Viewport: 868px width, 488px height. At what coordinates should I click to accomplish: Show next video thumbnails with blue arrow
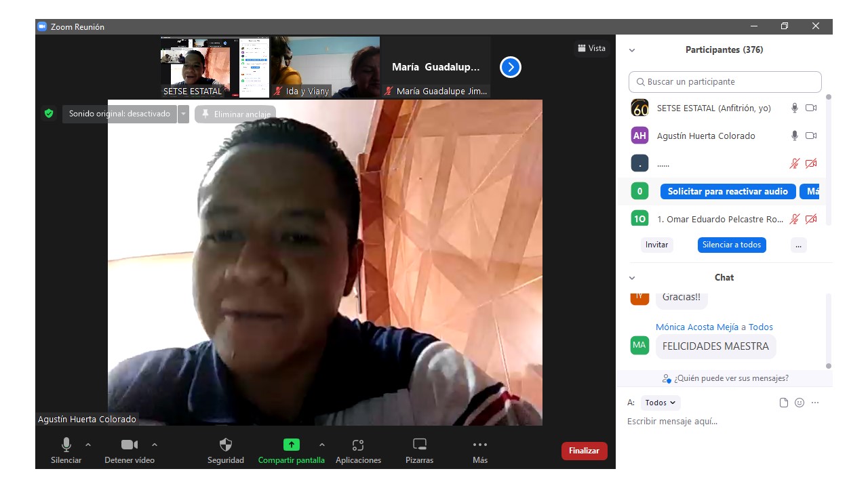click(511, 67)
